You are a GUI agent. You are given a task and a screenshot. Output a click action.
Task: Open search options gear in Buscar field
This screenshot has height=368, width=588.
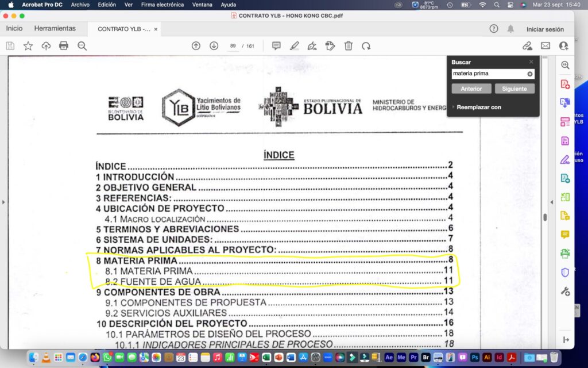pyautogui.click(x=529, y=74)
